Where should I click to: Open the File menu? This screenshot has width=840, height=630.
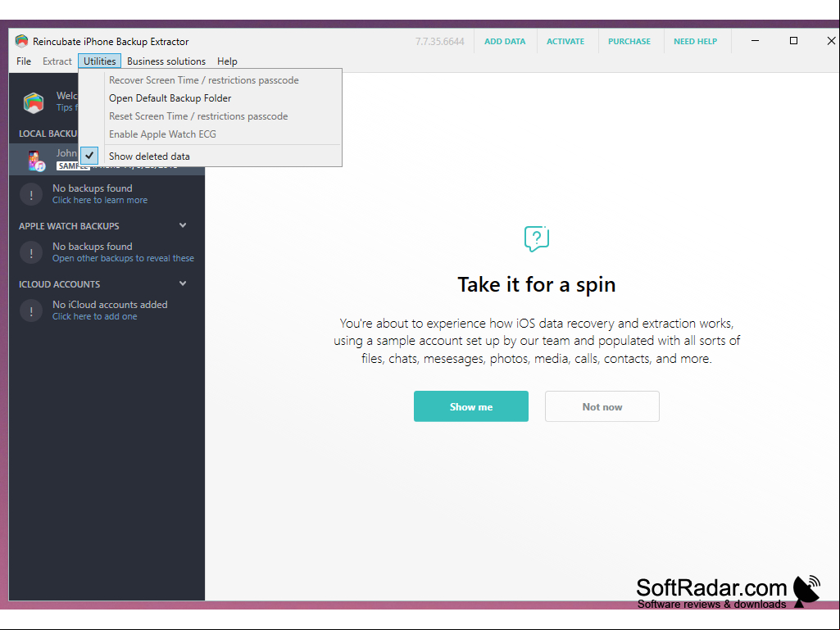click(24, 61)
